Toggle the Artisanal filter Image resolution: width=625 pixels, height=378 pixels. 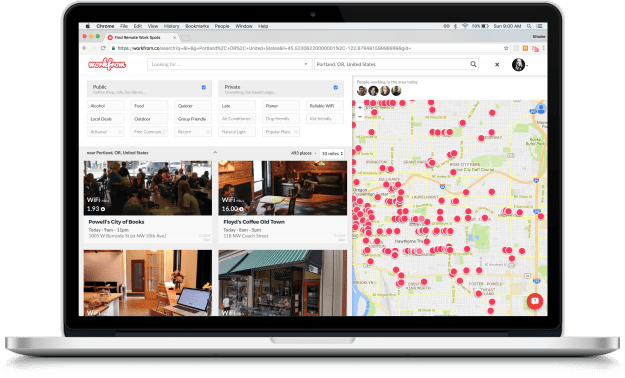click(106, 132)
